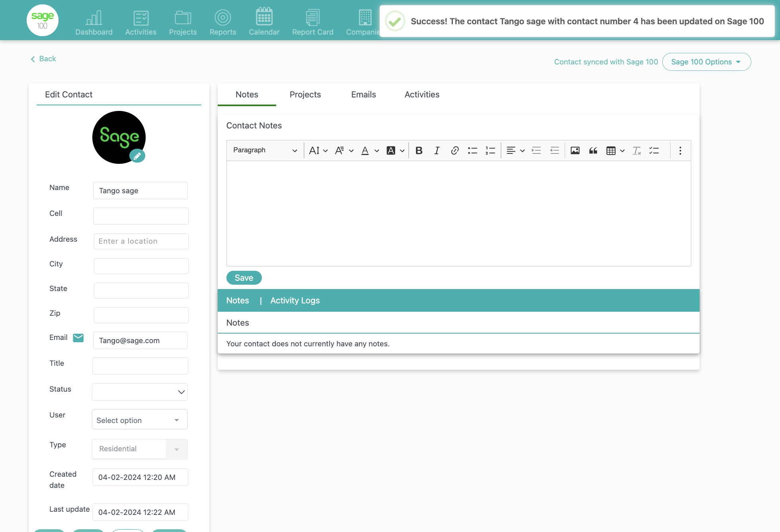Increase indent in the notes editor
This screenshot has width=780, height=532.
(536, 150)
